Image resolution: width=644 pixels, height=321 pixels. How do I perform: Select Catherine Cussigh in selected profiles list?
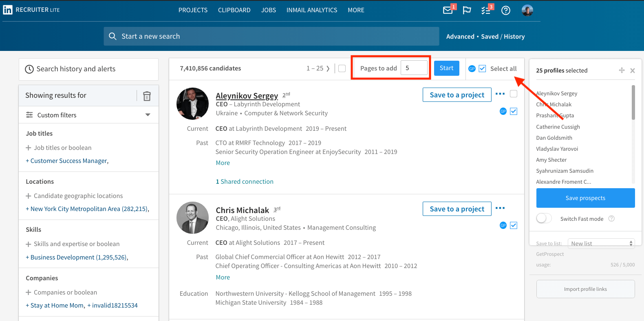pyautogui.click(x=558, y=127)
